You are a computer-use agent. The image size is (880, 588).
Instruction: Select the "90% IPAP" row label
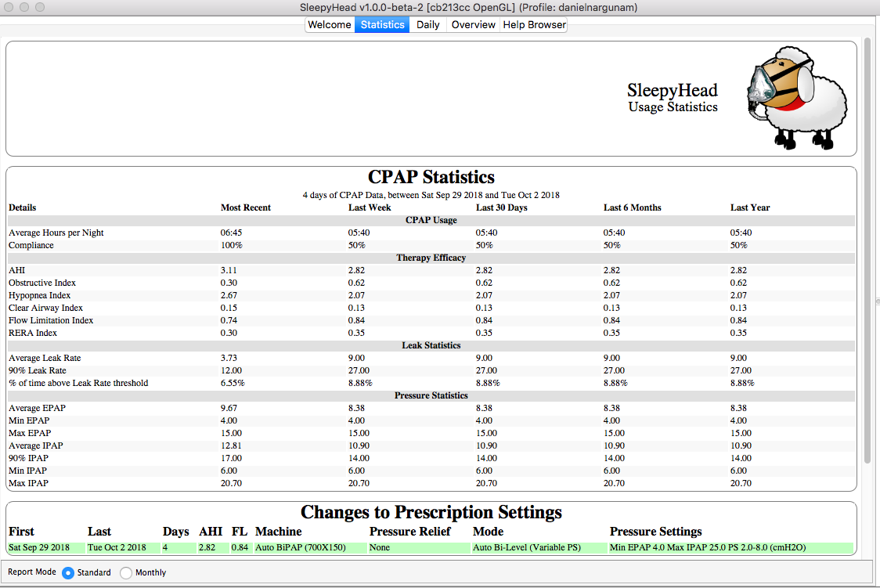[29, 458]
